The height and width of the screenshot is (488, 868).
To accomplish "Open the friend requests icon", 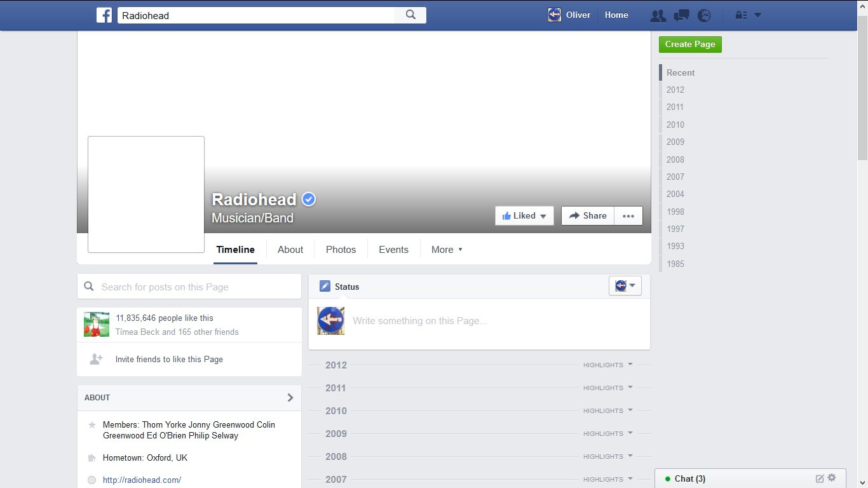I will point(658,16).
